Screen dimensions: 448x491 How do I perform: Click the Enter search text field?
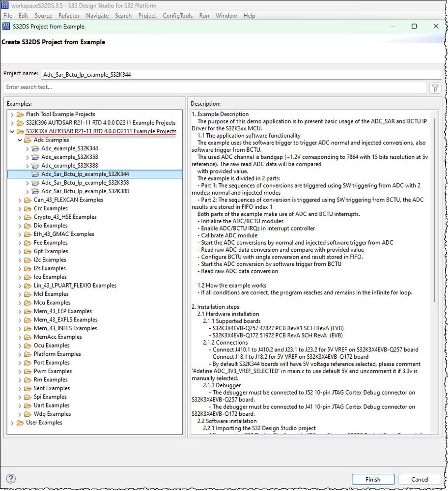[215, 87]
